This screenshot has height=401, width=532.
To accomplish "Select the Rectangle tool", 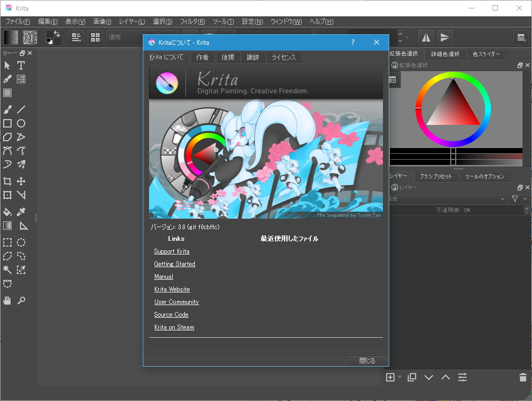I will pos(7,123).
